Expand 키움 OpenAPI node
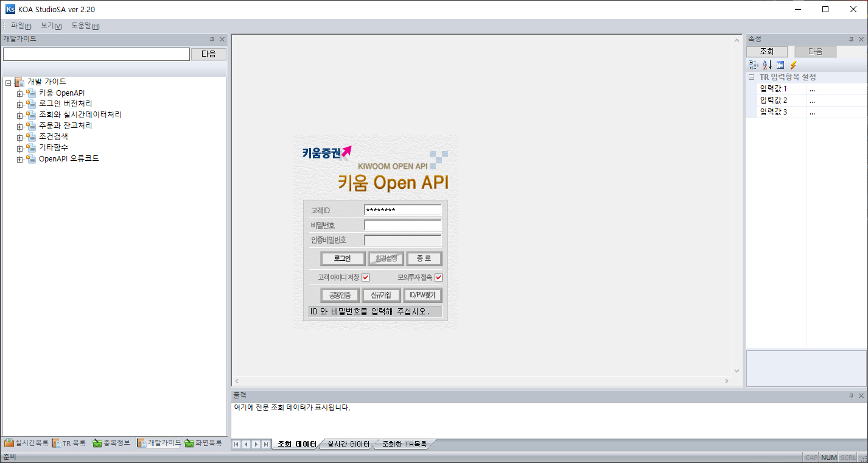The width and height of the screenshot is (868, 463). tap(19, 94)
